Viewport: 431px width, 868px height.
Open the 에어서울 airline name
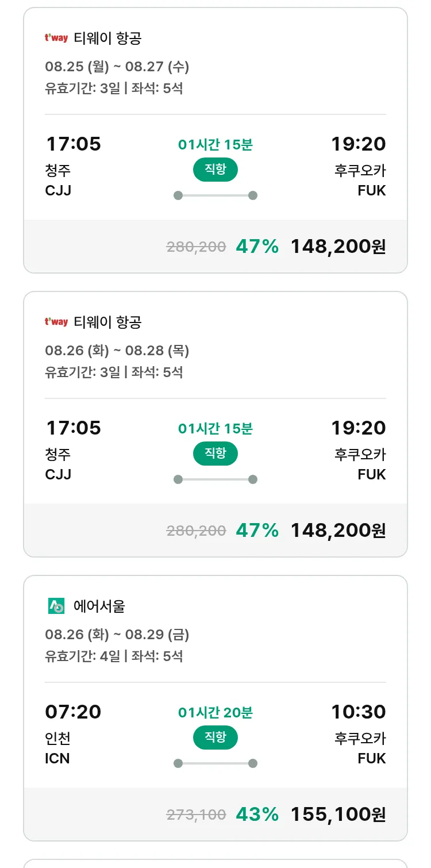coord(99,606)
